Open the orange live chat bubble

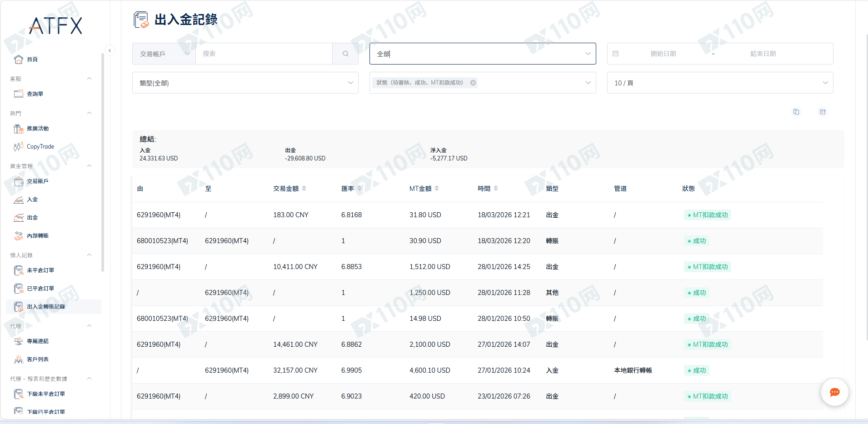[834, 392]
